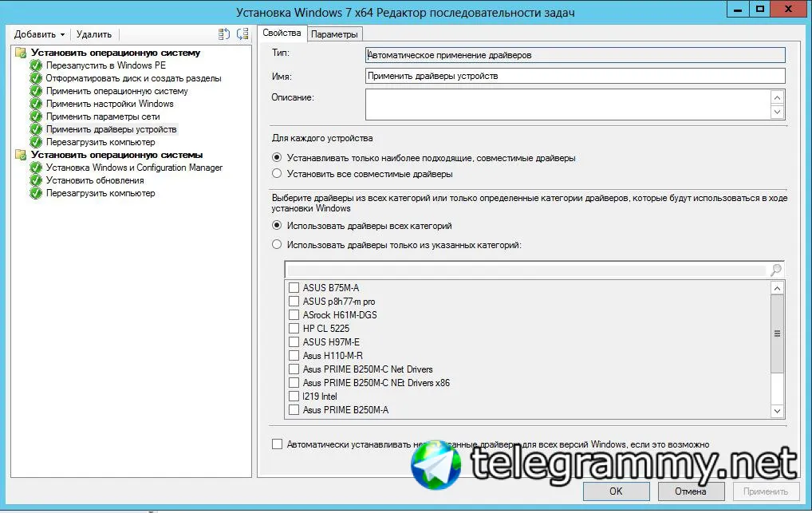Click into the Имя text field
Viewport: 812px width, 513px height.
tap(575, 76)
